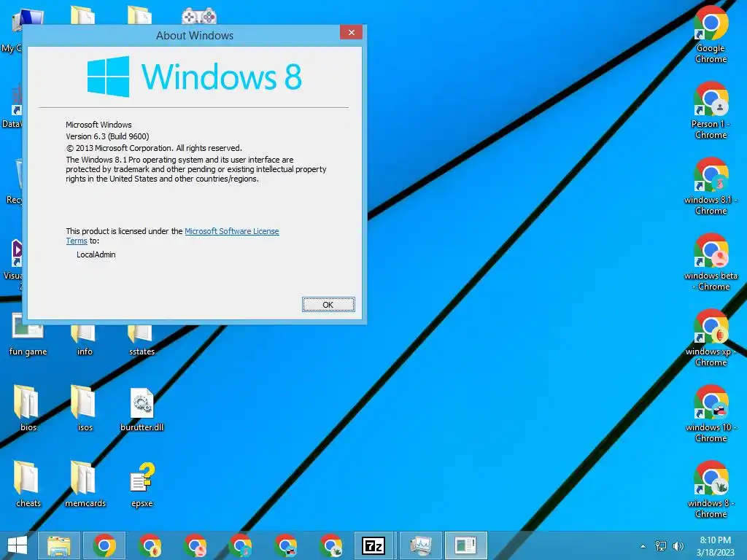Screen dimensions: 747x560
Task: Open the 7-Zip taskbar icon
Action: click(373, 545)
